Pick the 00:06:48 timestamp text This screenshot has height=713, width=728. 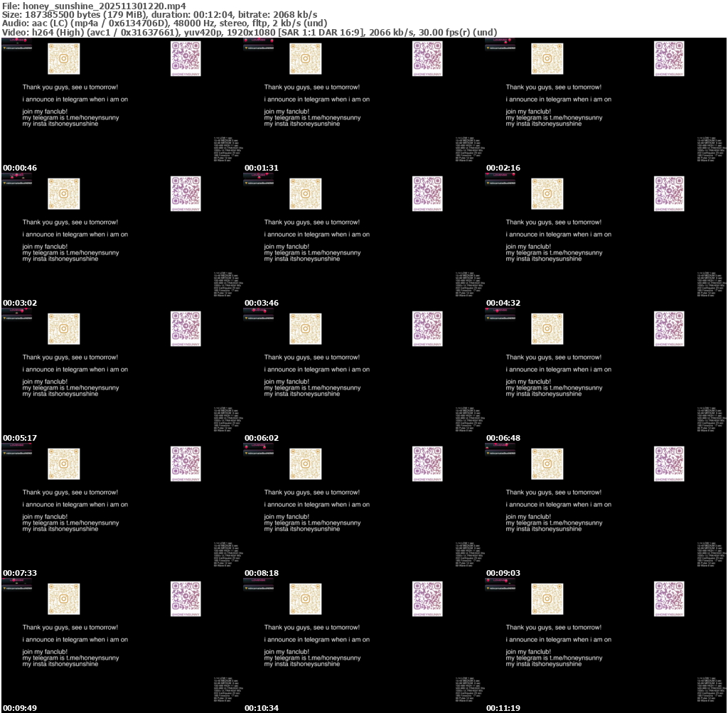coord(503,438)
